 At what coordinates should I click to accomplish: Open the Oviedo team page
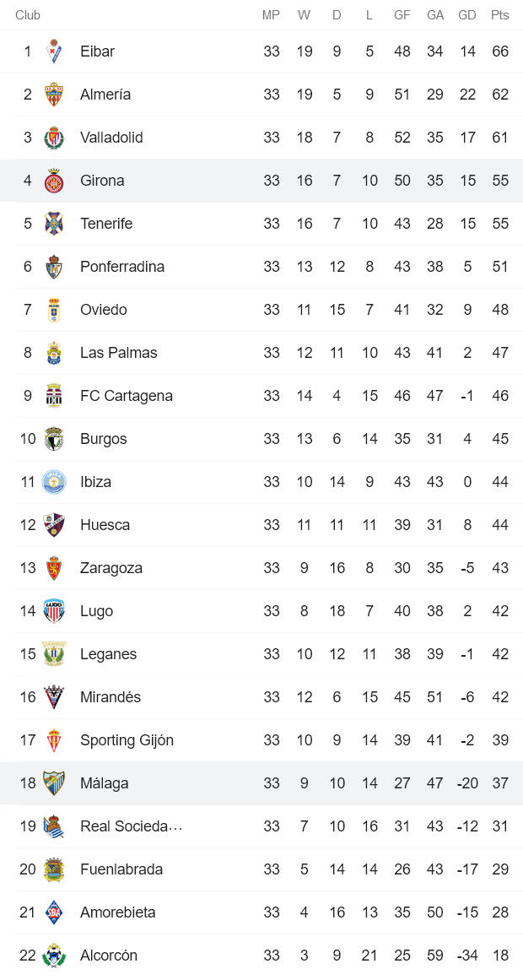(x=103, y=310)
